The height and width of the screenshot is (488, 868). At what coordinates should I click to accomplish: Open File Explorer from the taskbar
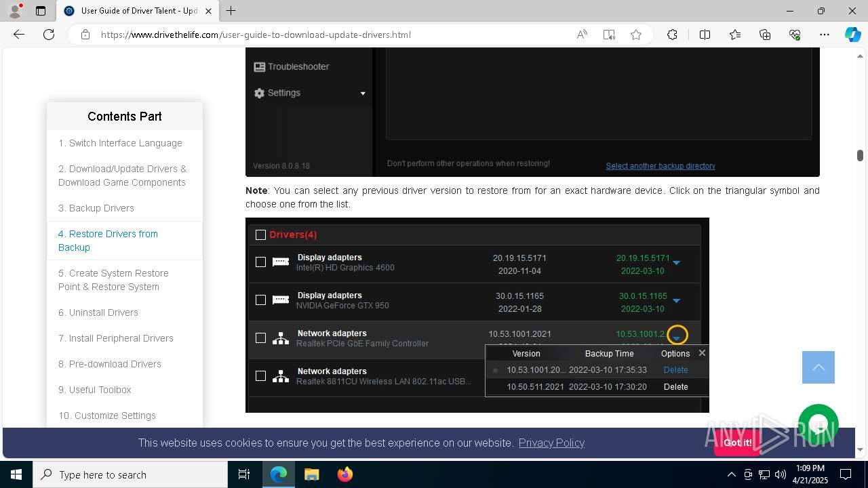pos(311,474)
